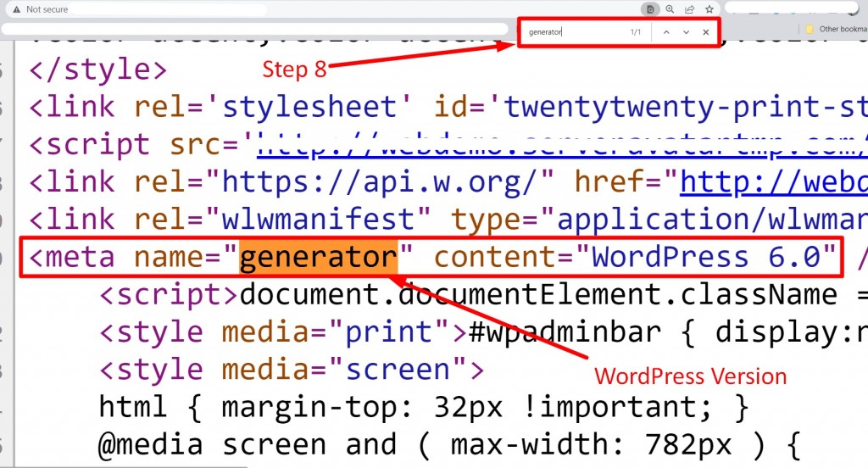Click the closing style tag line
Viewport: 868px width, 468px height.
tap(97, 70)
